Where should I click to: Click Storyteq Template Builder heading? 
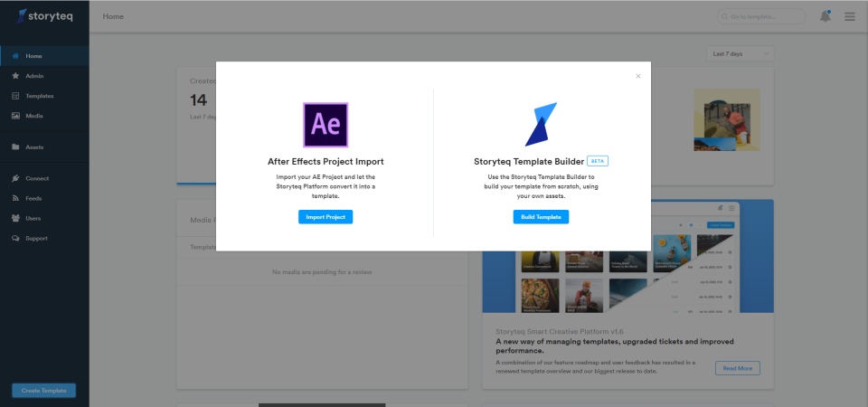click(x=529, y=162)
